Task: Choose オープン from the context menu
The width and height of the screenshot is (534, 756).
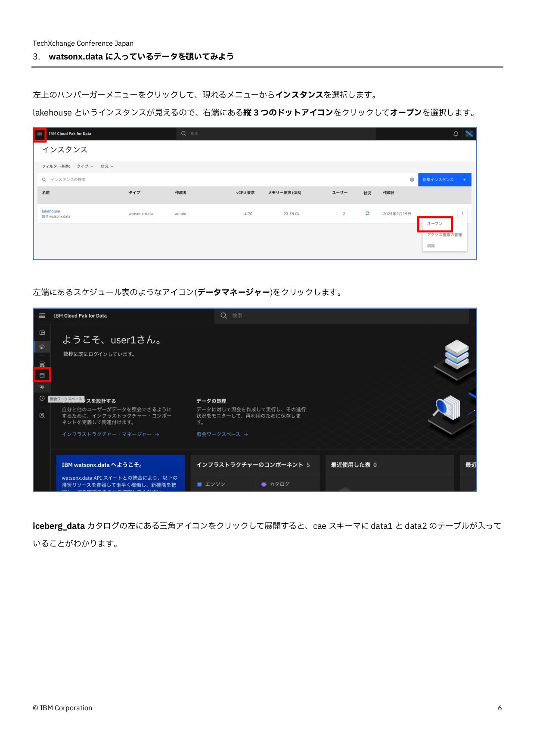Action: pos(435,224)
